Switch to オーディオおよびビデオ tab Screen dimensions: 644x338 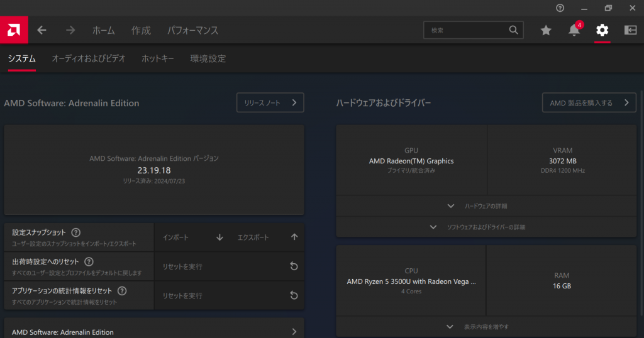click(x=88, y=58)
